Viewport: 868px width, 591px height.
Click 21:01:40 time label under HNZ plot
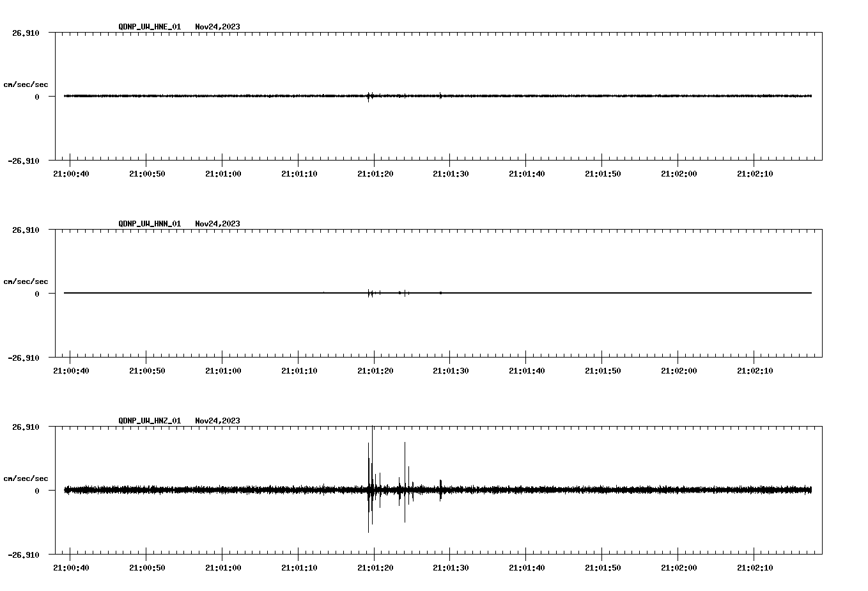point(527,568)
